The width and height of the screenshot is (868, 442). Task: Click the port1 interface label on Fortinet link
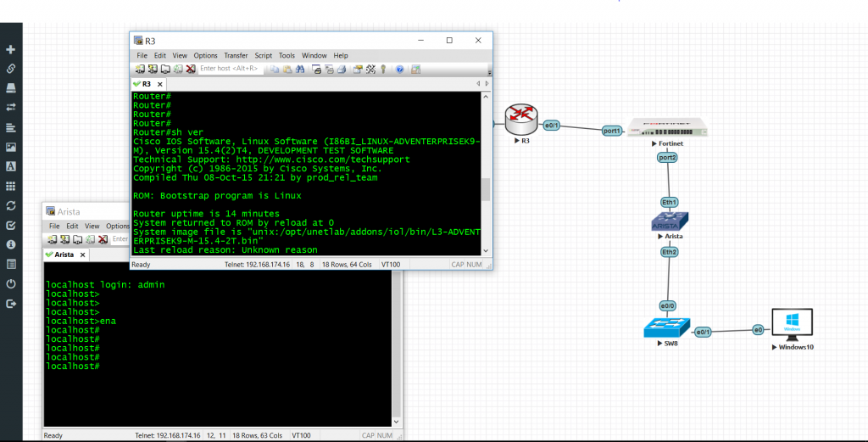pos(612,131)
